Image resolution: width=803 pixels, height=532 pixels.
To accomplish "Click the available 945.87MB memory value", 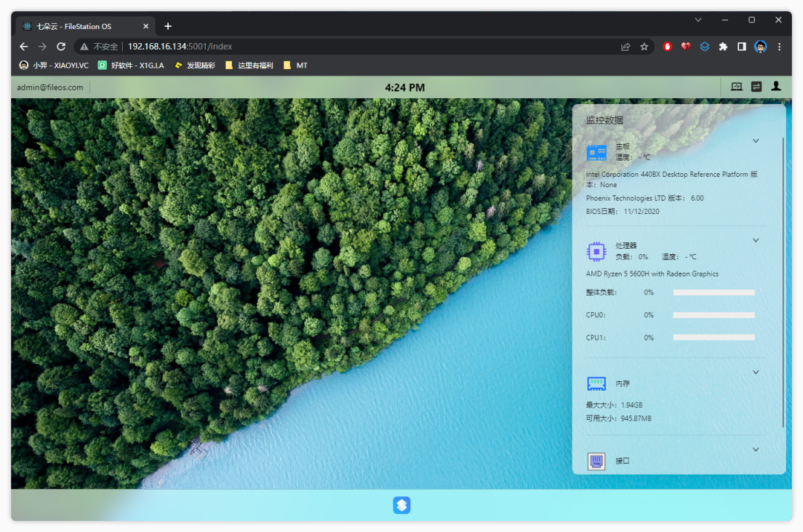I will [636, 418].
